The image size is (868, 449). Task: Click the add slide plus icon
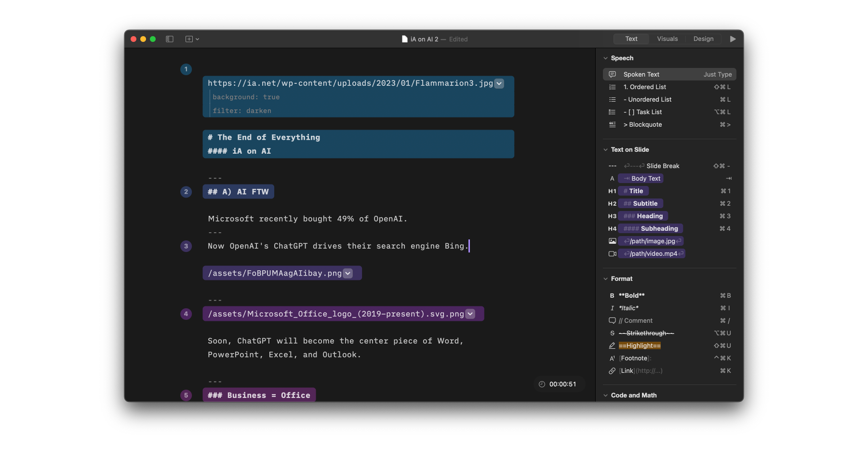tap(189, 39)
